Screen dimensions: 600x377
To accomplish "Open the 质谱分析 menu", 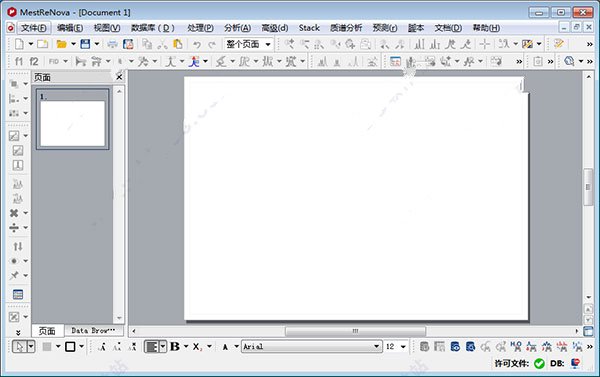I will [x=346, y=28].
